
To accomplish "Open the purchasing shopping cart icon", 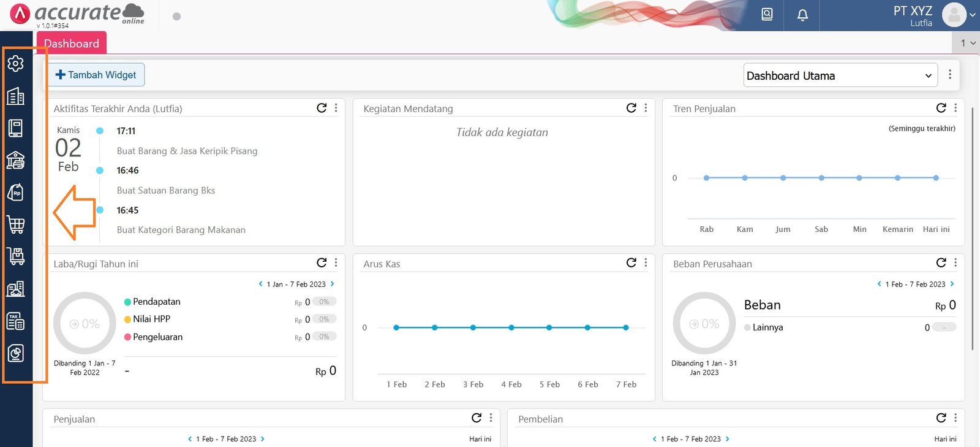I will click(x=15, y=224).
